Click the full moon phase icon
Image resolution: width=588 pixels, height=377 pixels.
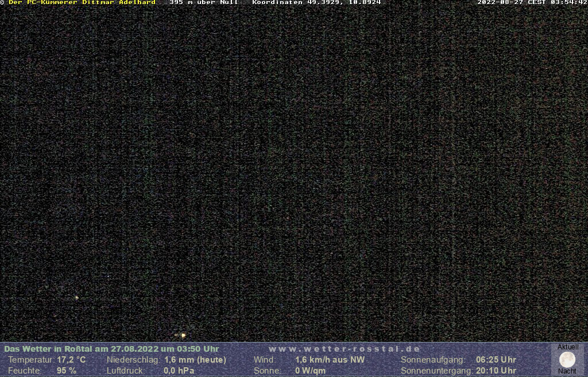pyautogui.click(x=567, y=360)
